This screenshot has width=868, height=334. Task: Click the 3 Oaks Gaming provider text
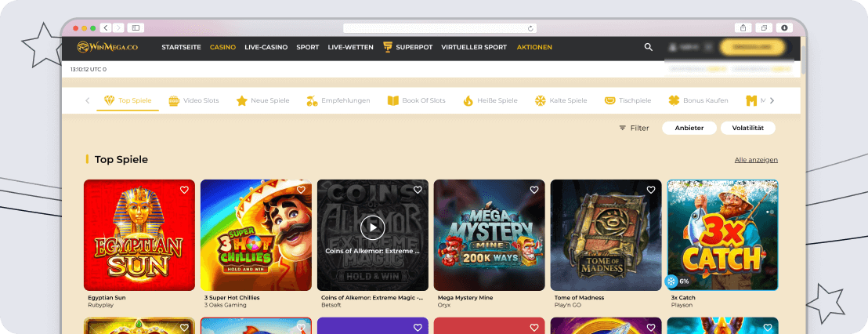pyautogui.click(x=226, y=305)
